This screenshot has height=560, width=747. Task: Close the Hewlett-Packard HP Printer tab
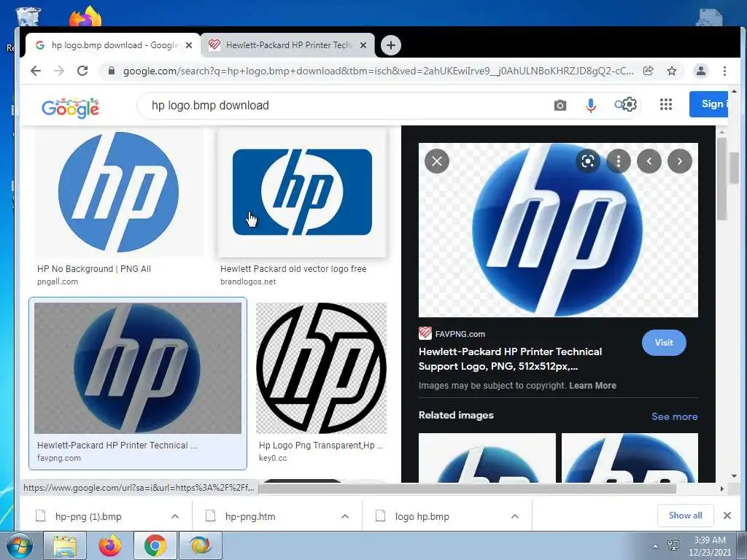[363, 45]
